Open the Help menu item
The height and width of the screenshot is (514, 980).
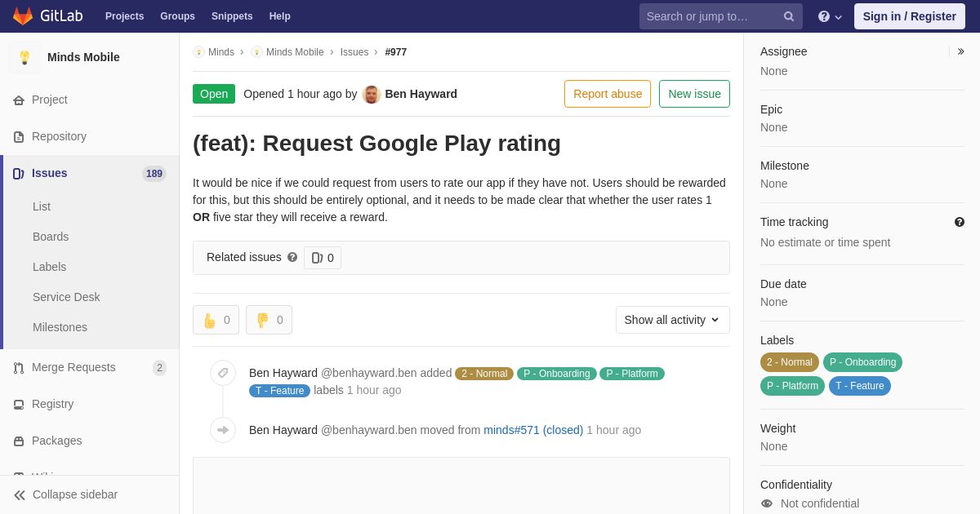[280, 16]
